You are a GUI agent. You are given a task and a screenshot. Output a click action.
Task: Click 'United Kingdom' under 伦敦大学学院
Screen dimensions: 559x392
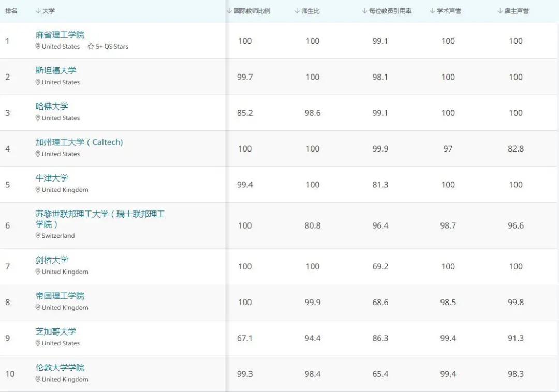tap(65, 380)
